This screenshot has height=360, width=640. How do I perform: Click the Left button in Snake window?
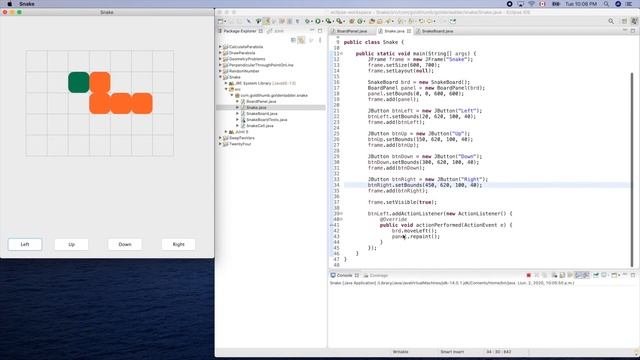pyautogui.click(x=25, y=244)
